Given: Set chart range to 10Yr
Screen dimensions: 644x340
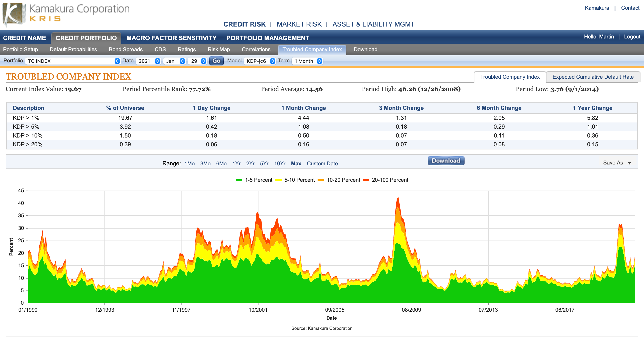Looking at the screenshot, I should (280, 163).
